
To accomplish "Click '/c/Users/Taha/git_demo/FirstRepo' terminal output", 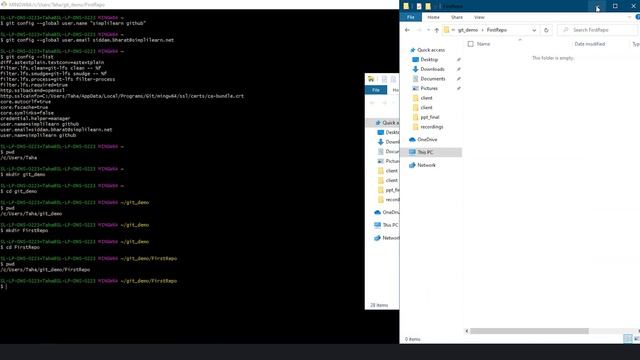I will point(45,270).
